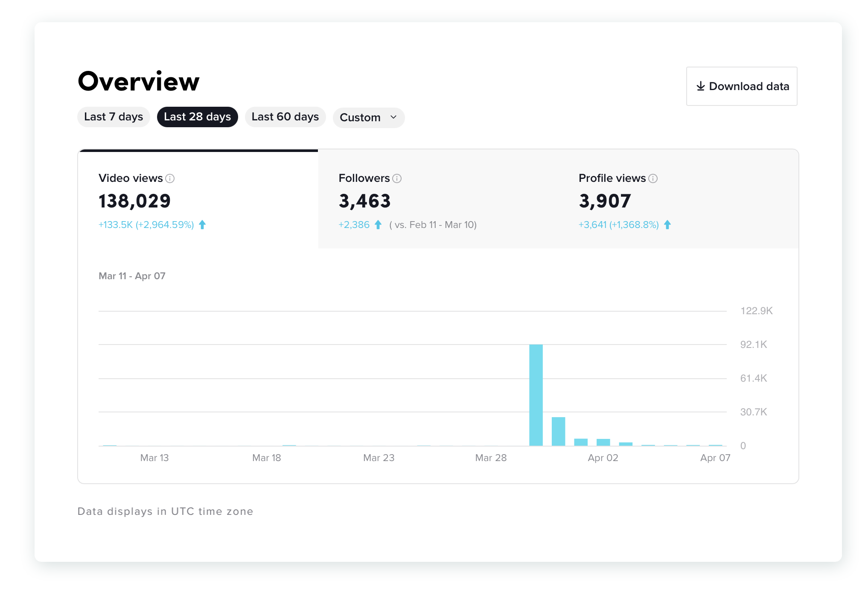Select the Last 7 days filter

point(114,117)
